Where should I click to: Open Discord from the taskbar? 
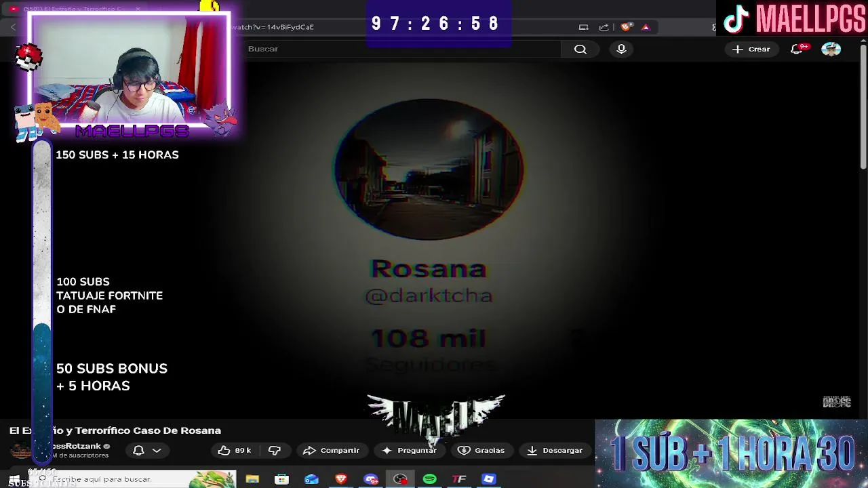[371, 479]
